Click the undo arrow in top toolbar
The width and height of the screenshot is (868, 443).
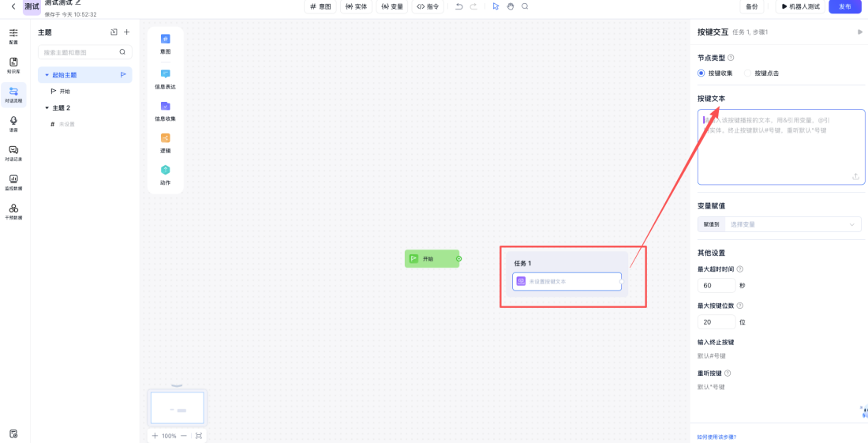(458, 6)
